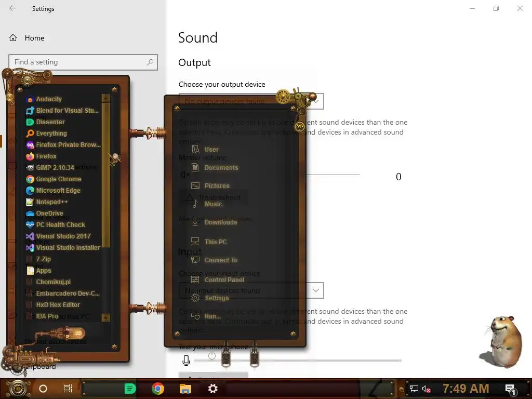Viewport: 532px width, 399px height.
Task: Launch PC Health Check
Action: (x=56, y=225)
